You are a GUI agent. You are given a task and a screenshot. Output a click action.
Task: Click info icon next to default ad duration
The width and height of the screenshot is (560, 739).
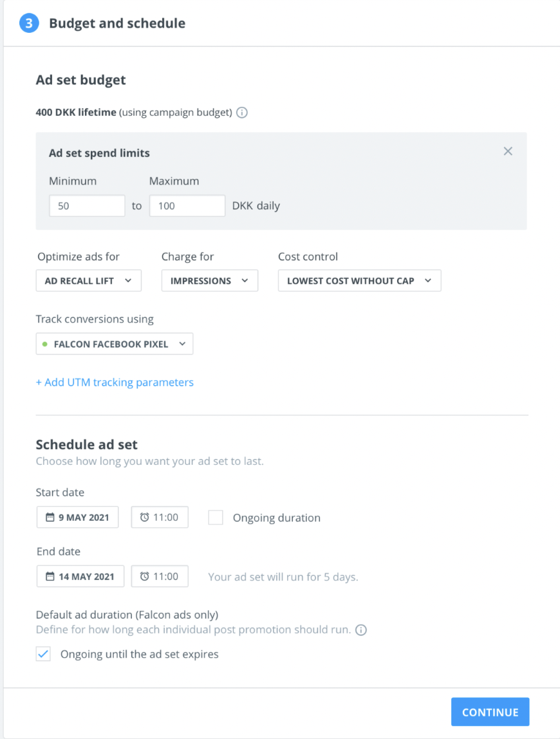click(361, 630)
